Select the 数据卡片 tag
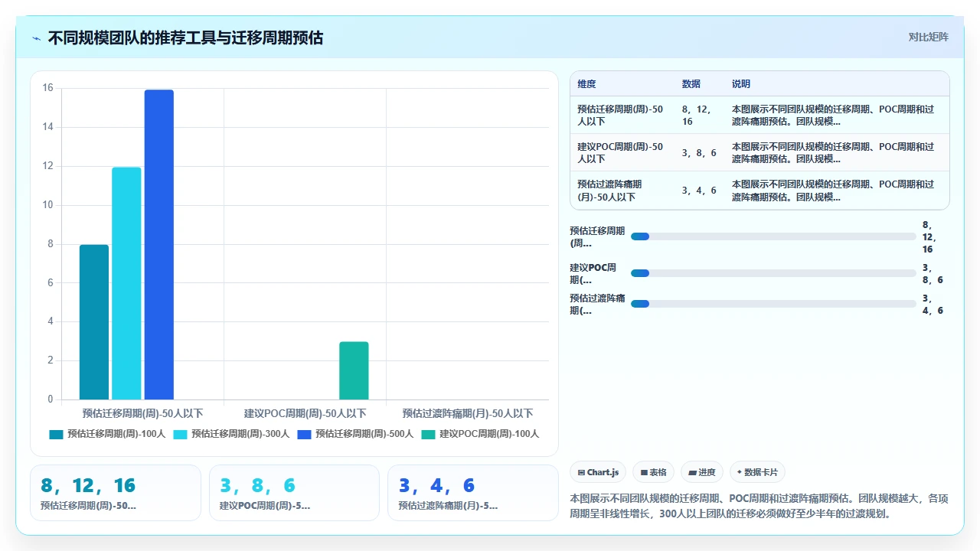 (x=757, y=472)
